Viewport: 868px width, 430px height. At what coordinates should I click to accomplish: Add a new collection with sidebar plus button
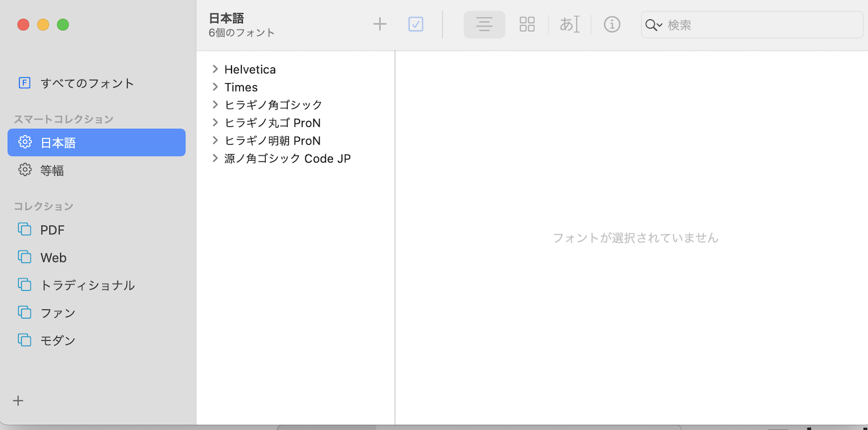click(x=18, y=400)
